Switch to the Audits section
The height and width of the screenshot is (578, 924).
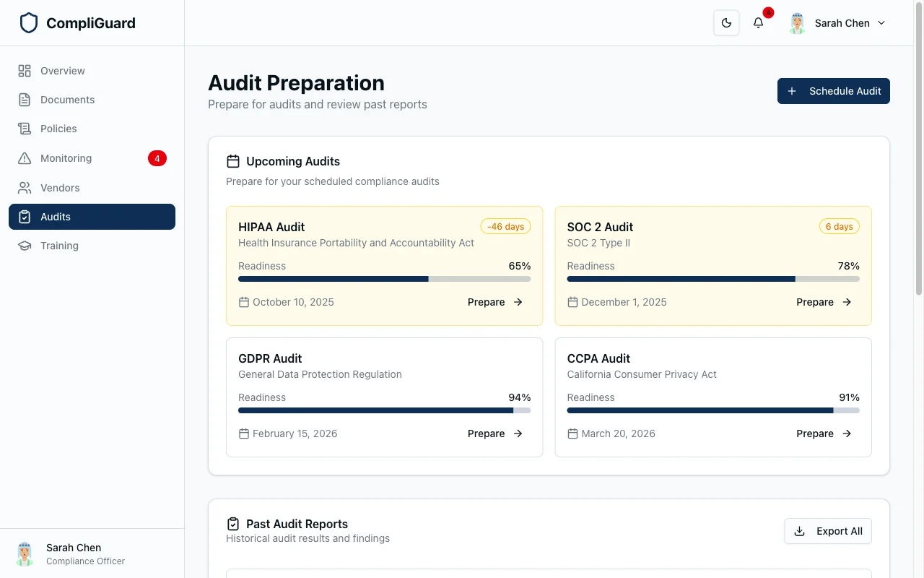click(92, 216)
